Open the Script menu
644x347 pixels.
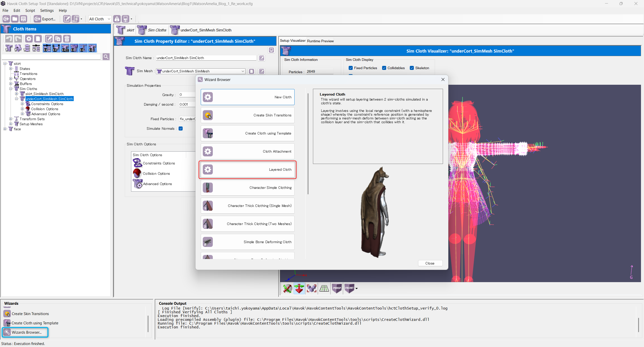coord(30,10)
